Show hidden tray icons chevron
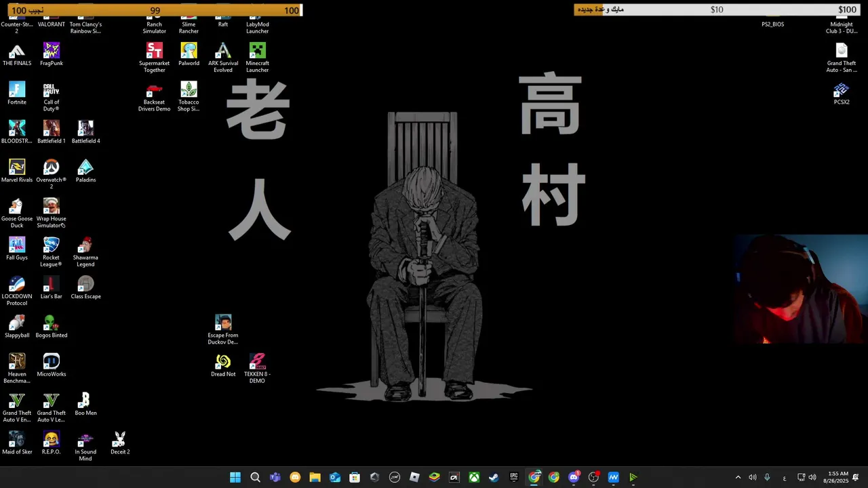868x488 pixels. pos(738,477)
